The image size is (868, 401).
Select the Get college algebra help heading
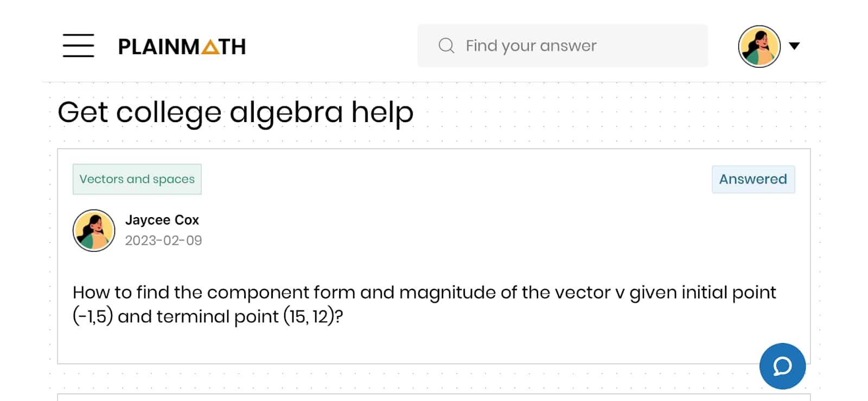pyautogui.click(x=236, y=112)
